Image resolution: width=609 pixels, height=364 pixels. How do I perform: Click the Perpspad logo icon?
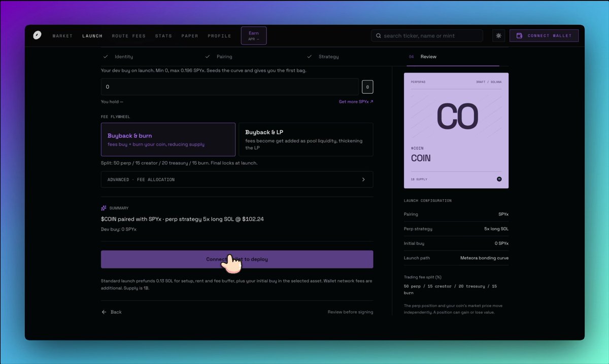tap(37, 35)
